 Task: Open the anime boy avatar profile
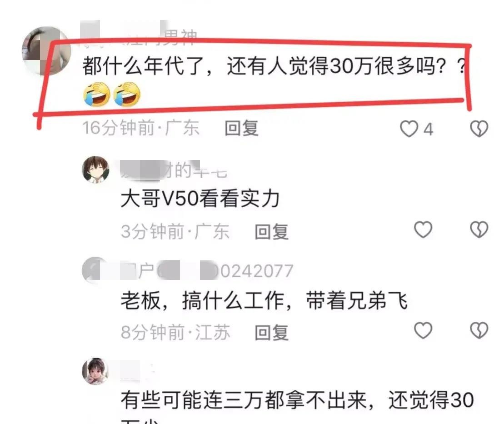pos(95,170)
